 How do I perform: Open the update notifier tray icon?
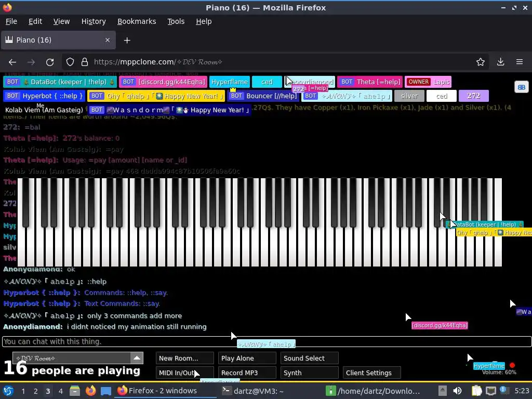point(504,390)
